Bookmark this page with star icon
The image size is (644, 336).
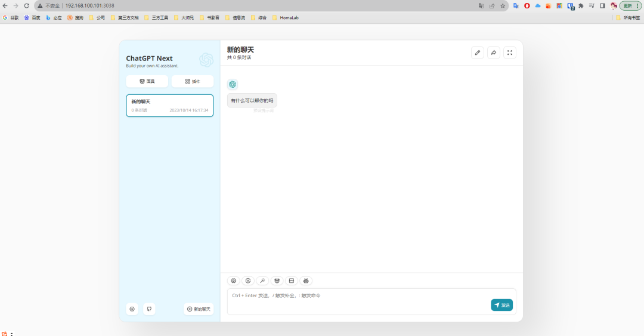click(503, 6)
